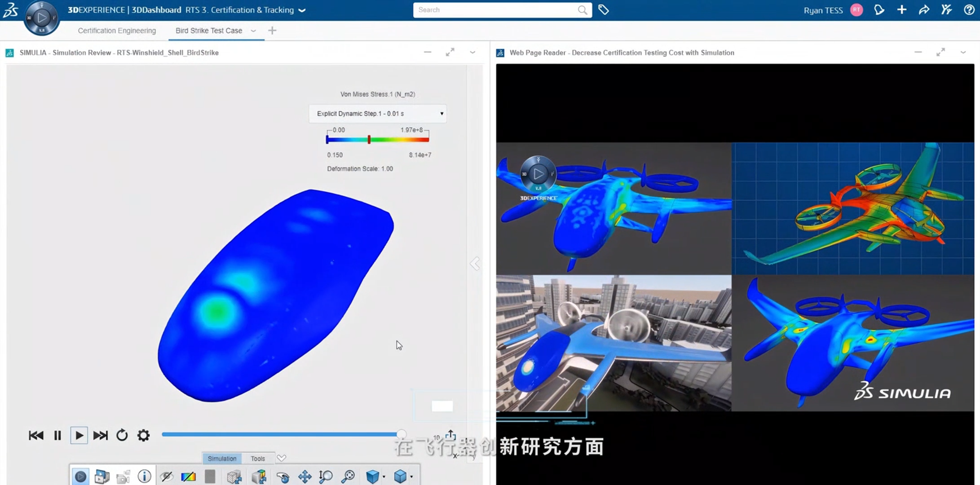This screenshot has width=980, height=485.
Task: Open the share arrow icon in top bar
Action: [x=924, y=9]
